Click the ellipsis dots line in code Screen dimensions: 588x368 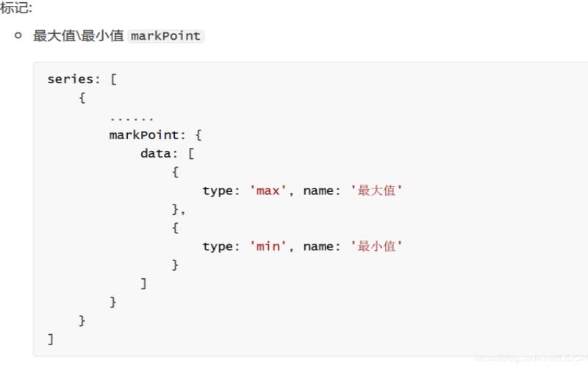click(x=132, y=118)
